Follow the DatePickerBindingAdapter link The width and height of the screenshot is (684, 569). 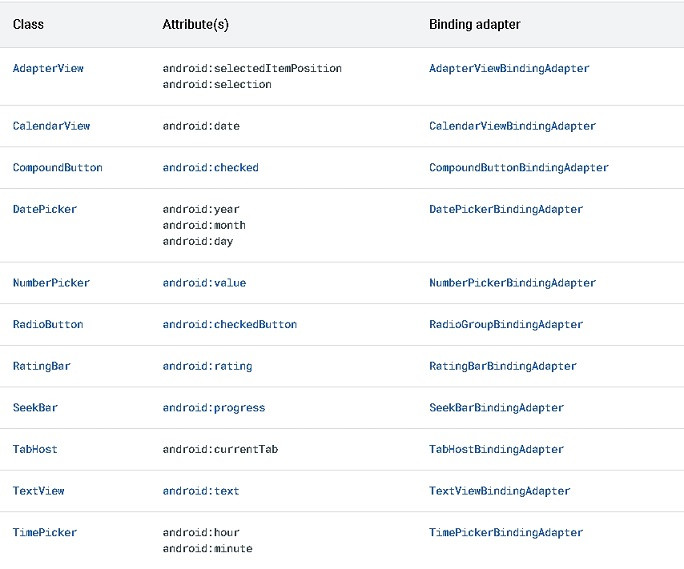505,210
